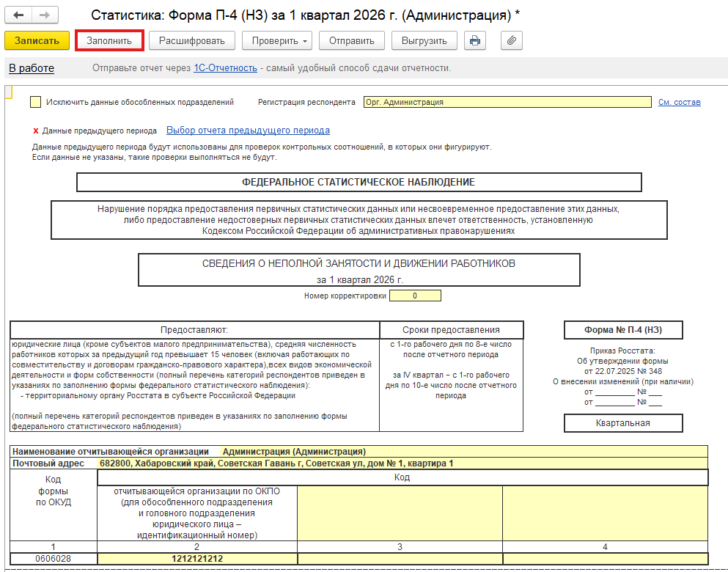Send the report via Отправить
The image size is (728, 572).
(x=351, y=40)
